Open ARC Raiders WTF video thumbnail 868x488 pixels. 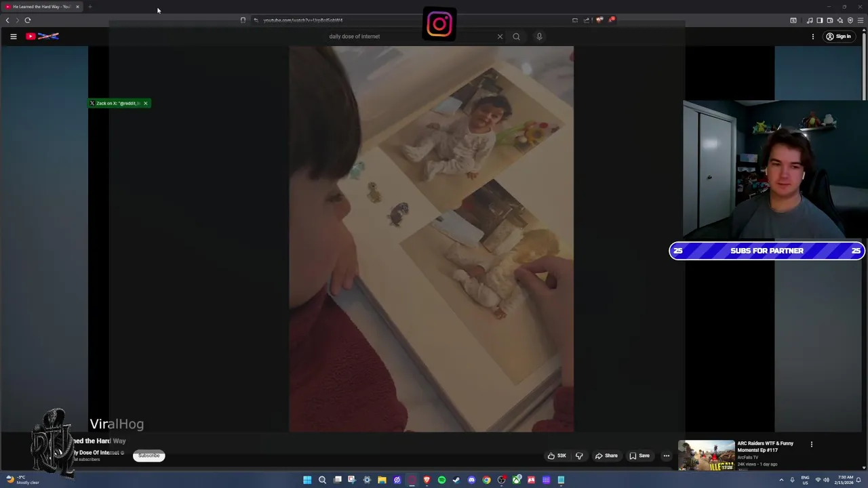click(707, 455)
